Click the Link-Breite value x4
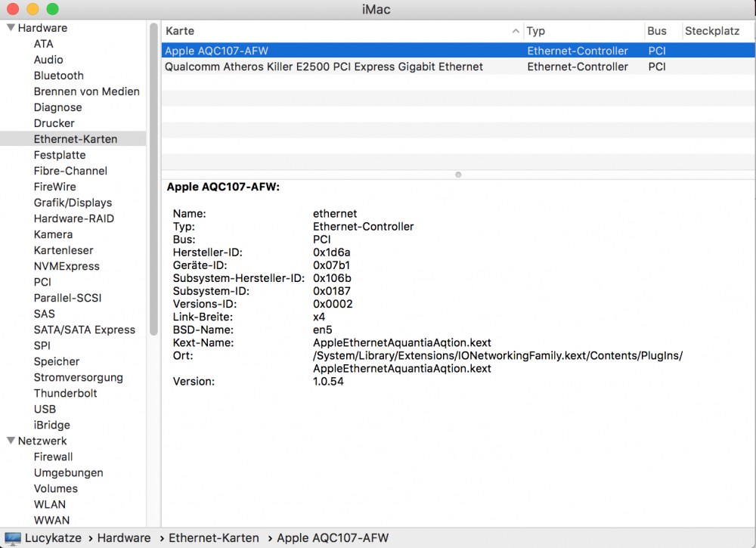Viewport: 756px width, 548px height. click(319, 317)
